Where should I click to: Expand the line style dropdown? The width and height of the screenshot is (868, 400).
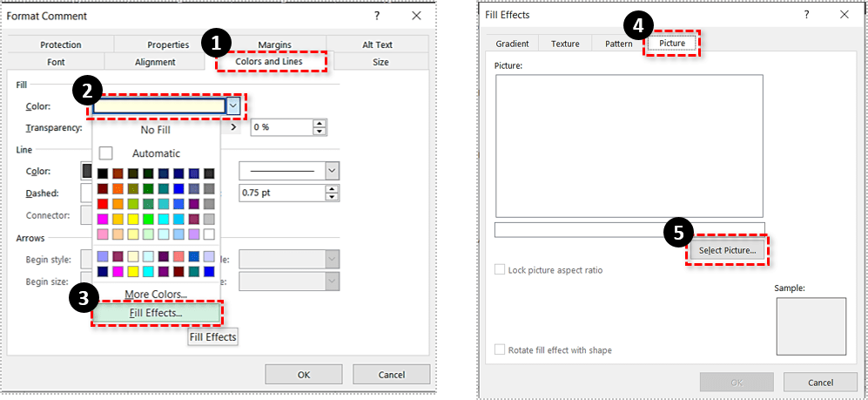[x=331, y=171]
